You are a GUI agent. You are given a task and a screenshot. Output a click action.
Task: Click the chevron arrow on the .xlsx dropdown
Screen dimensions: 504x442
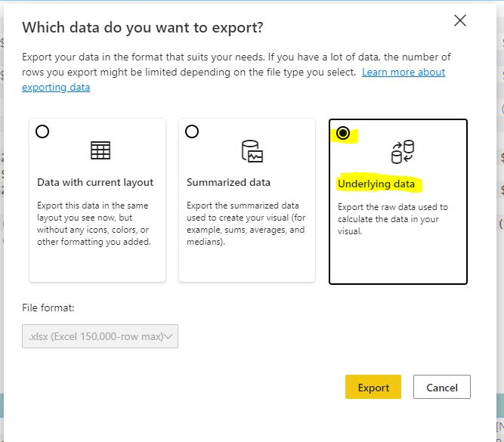point(169,336)
